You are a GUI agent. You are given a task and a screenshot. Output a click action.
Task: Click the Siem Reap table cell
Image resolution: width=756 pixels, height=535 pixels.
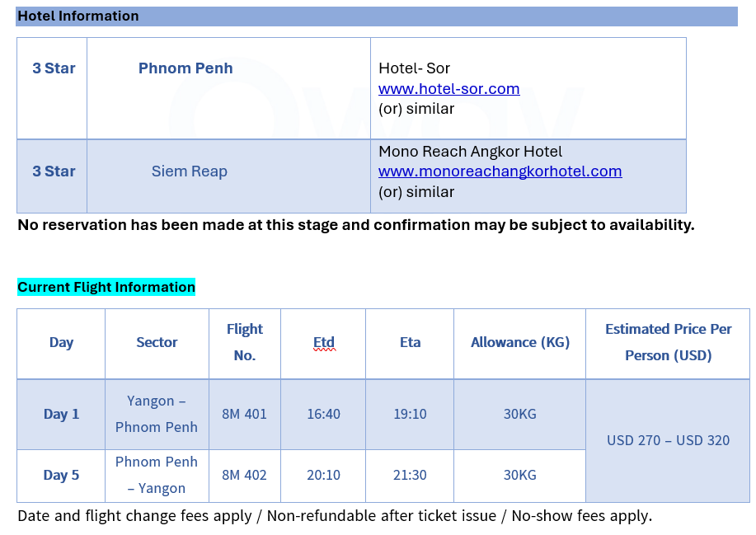pyautogui.click(x=190, y=171)
